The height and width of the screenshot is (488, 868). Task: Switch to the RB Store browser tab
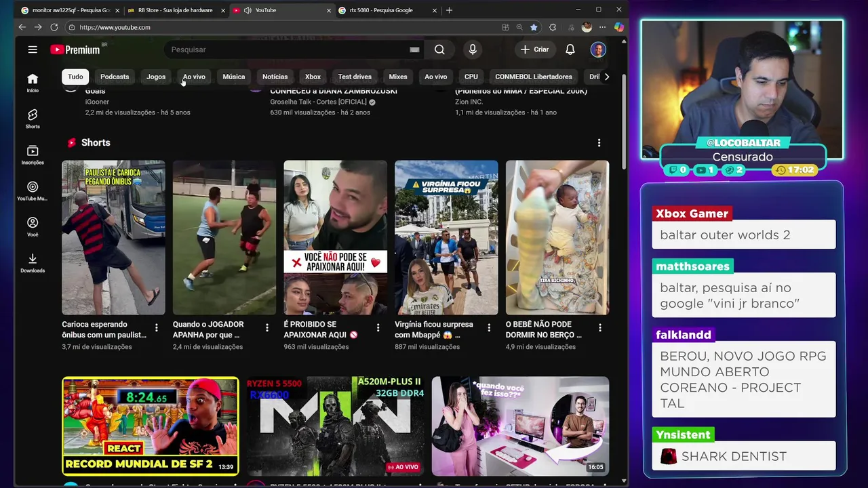tap(175, 10)
